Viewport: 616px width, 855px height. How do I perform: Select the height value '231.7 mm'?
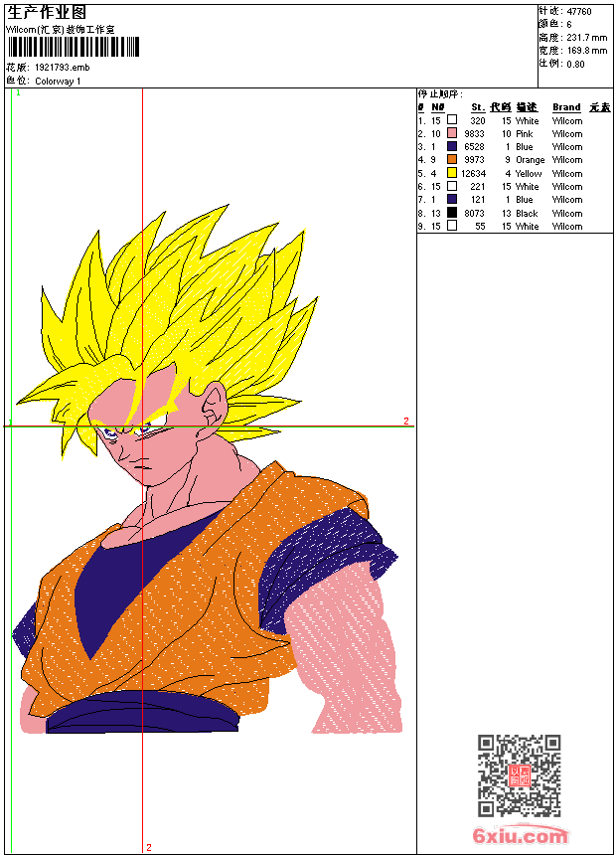click(x=586, y=38)
